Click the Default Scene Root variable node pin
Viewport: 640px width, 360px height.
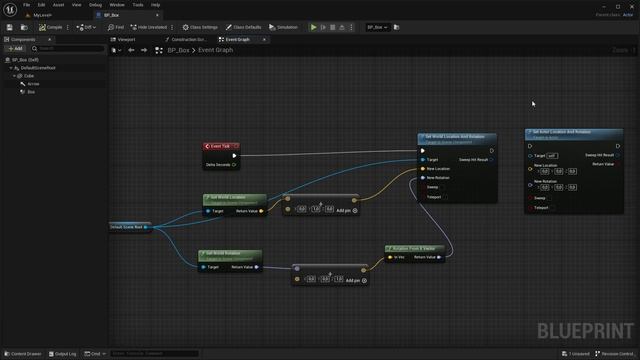coord(146,227)
